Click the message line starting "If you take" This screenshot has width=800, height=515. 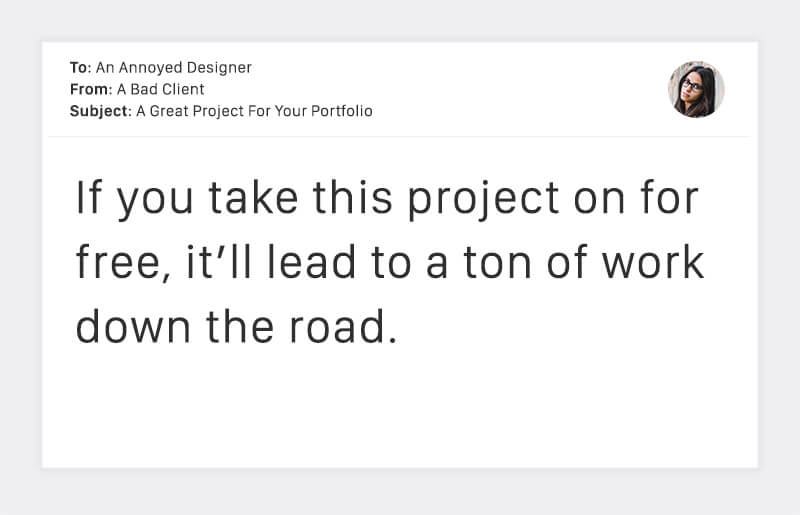pyautogui.click(x=386, y=200)
